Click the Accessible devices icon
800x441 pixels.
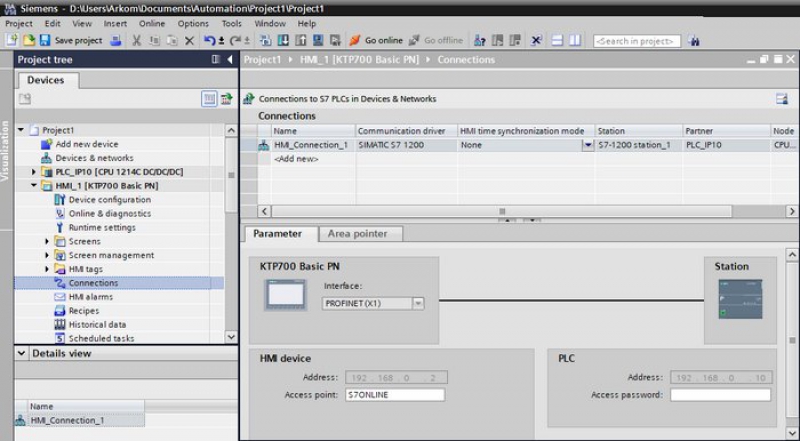click(x=480, y=40)
